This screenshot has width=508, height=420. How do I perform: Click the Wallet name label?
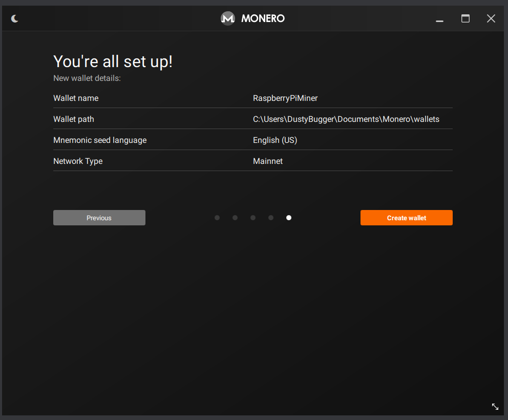pyautogui.click(x=76, y=98)
